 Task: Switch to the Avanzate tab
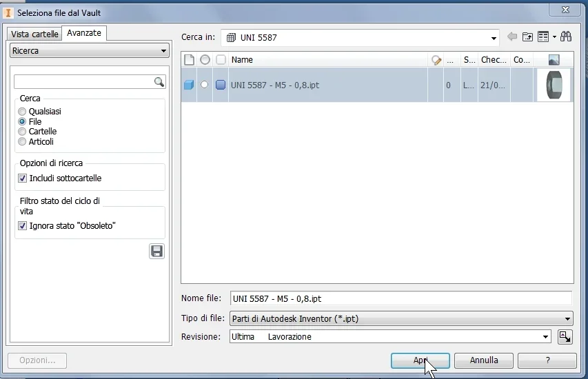pyautogui.click(x=84, y=33)
